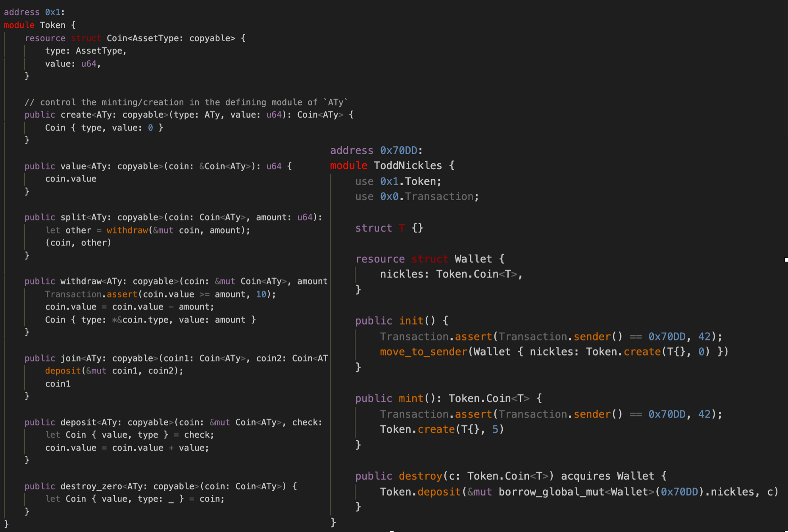Screen dimensions: 788x532
Task: Select the 'struct T {}' declaration
Action: (389, 228)
